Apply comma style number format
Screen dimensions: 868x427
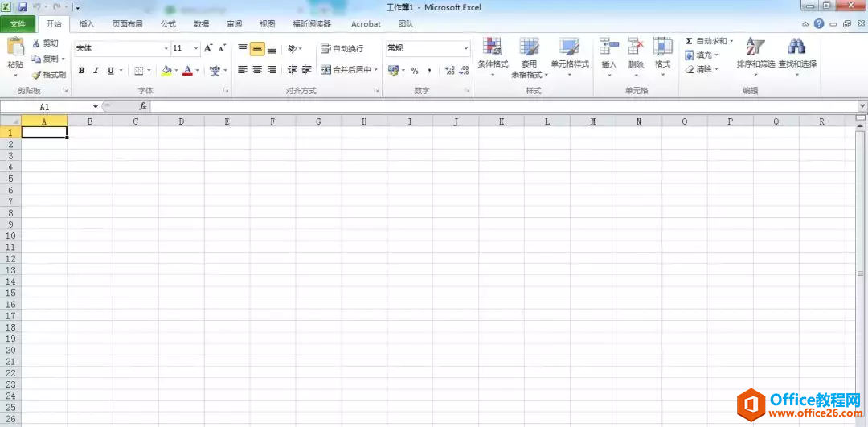[429, 70]
